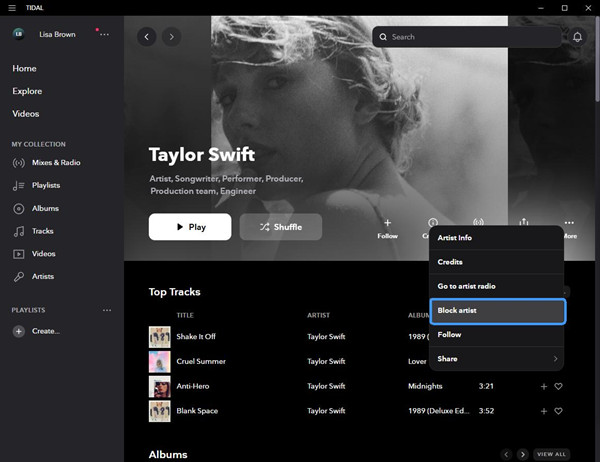This screenshot has width=600, height=462.
Task: Open the 1989 (Deluxe Ed... album in Blank Space row
Action: click(439, 411)
